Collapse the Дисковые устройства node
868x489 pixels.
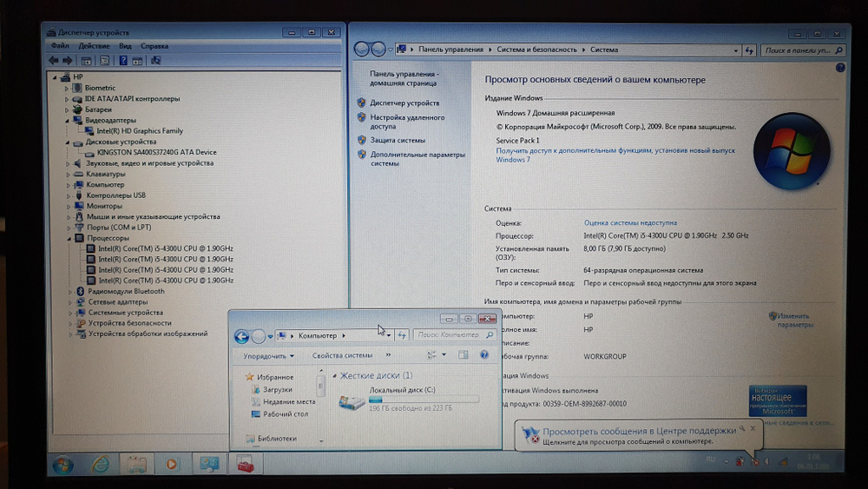click(x=68, y=142)
